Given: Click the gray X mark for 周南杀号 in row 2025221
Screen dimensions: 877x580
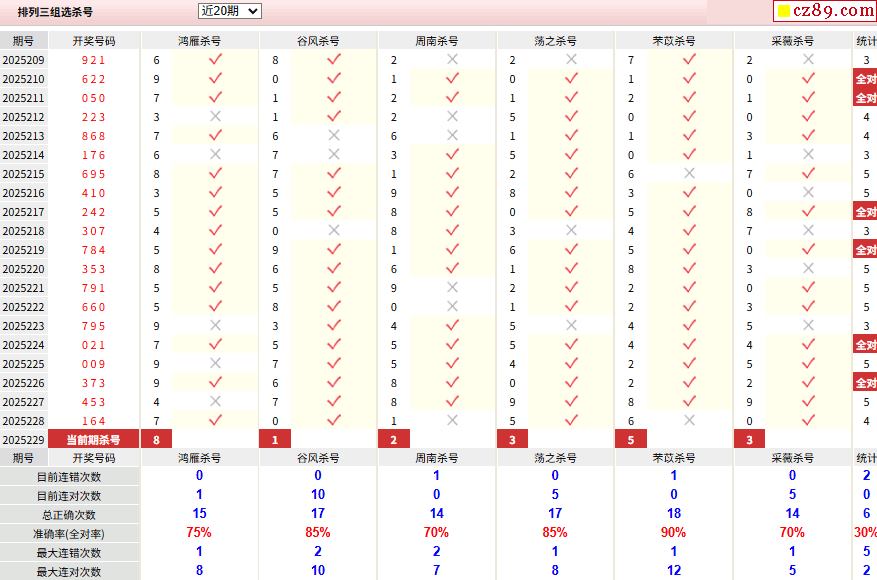Looking at the screenshot, I should click(x=452, y=287).
